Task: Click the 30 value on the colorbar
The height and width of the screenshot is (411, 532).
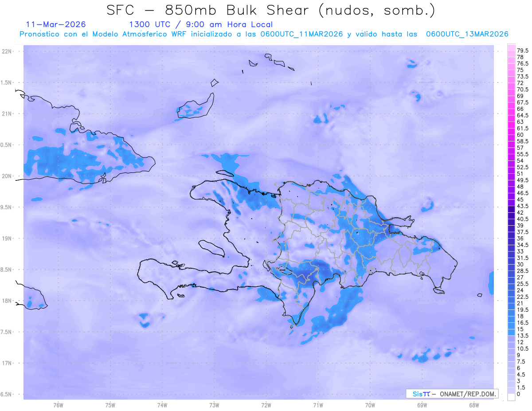Action: pyautogui.click(x=520, y=264)
